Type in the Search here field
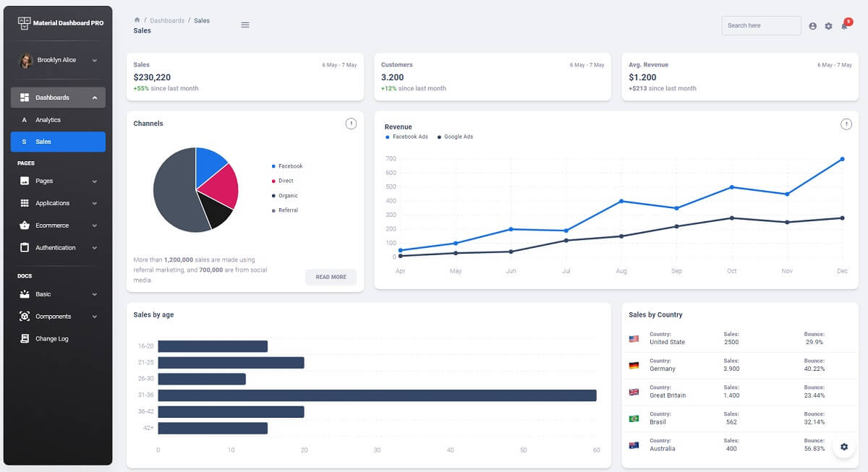The width and height of the screenshot is (868, 472). (761, 25)
